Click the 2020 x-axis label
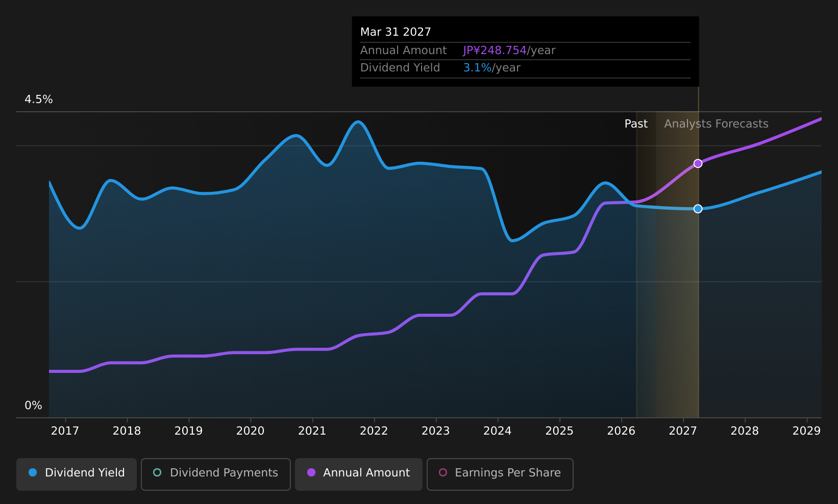The height and width of the screenshot is (504, 838). tap(250, 431)
